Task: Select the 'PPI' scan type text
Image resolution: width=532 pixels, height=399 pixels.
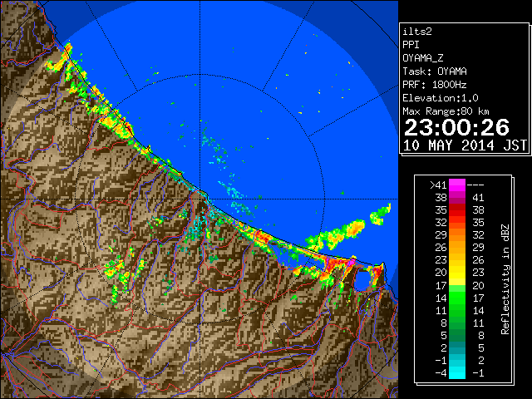Action: click(x=411, y=45)
